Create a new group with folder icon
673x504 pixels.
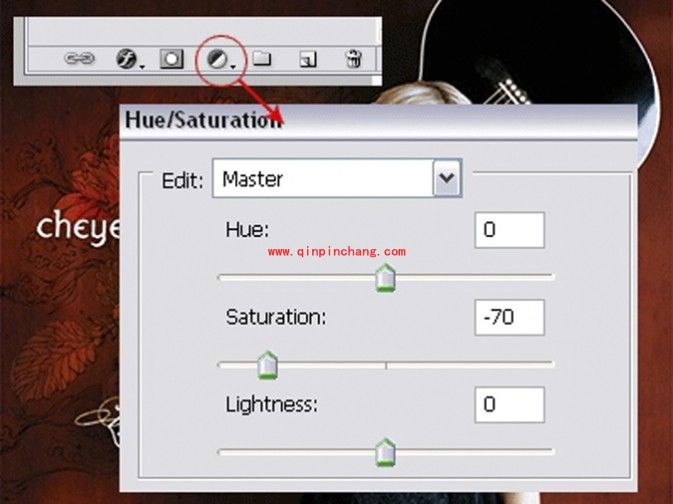261,59
